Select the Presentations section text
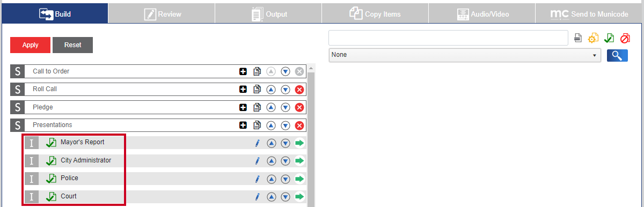The height and width of the screenshot is (207, 644). pyautogui.click(x=53, y=125)
